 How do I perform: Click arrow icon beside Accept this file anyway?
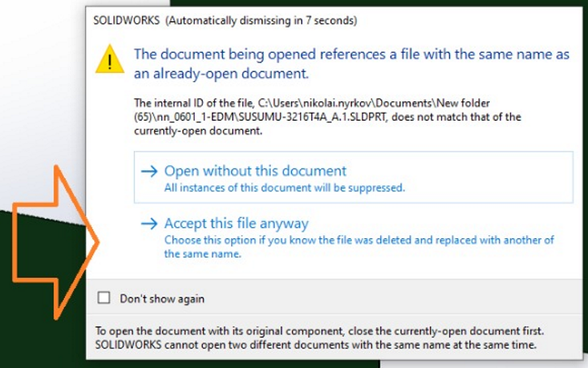[x=148, y=224]
